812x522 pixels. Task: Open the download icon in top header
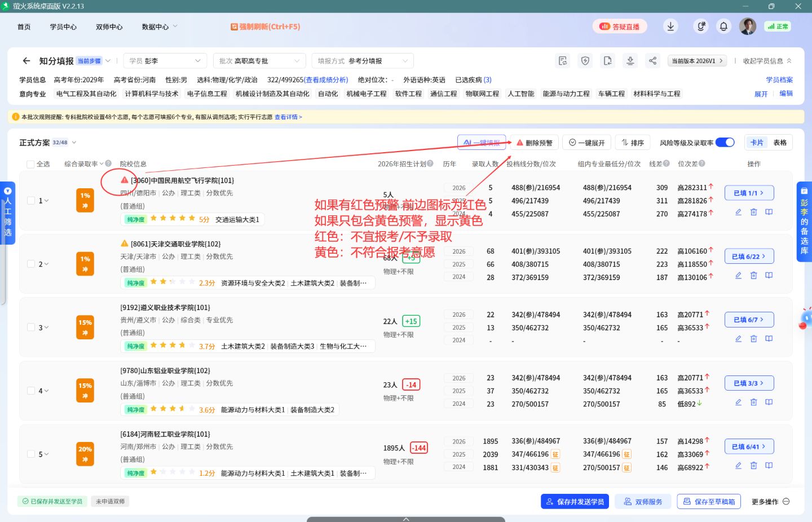pos(670,26)
